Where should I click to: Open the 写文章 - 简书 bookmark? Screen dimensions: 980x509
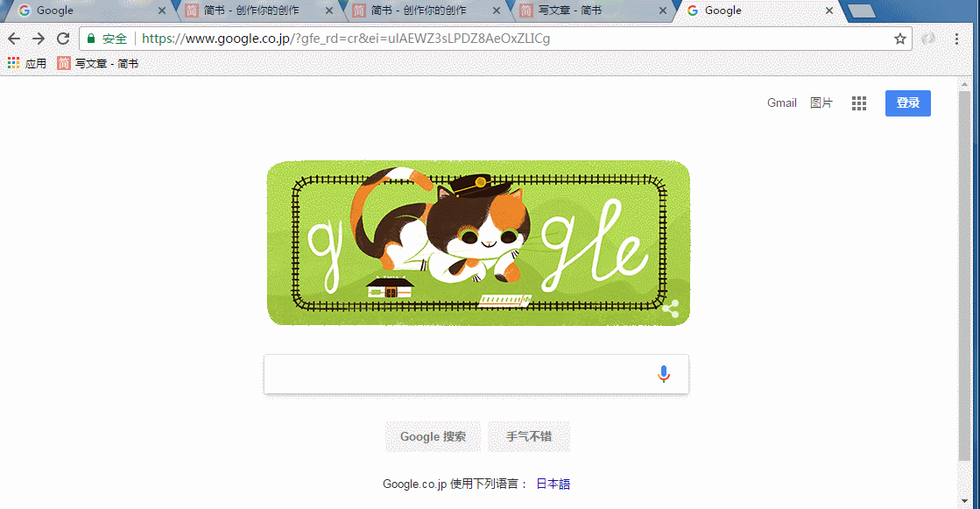pos(97,63)
